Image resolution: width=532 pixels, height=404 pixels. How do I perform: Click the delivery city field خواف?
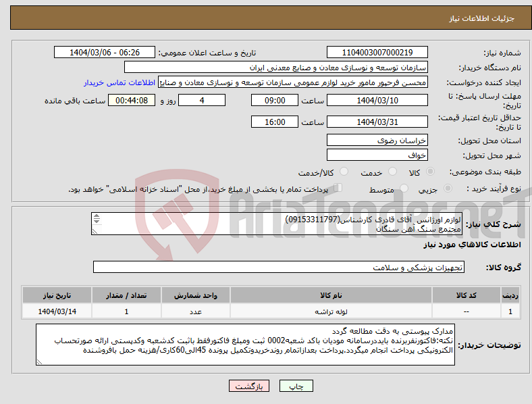tap(377, 155)
